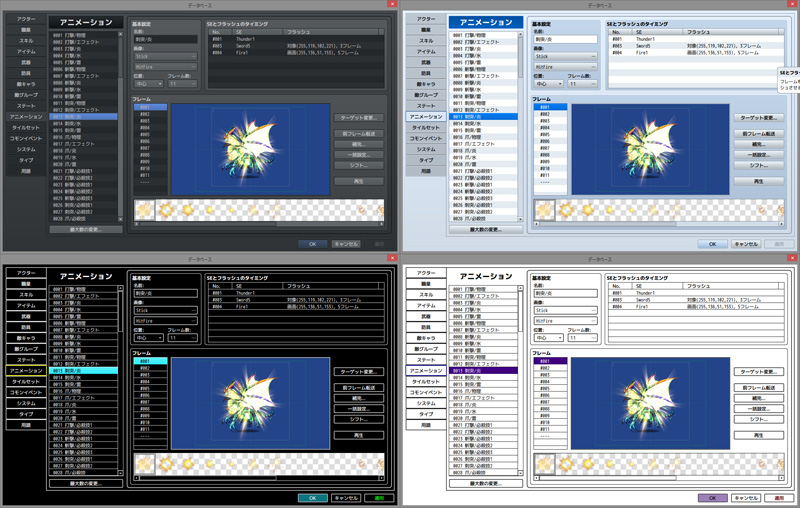Viewport: 800px width, 508px height.
Task: Click フレーム数 stepper showing 11 in dark gray window
Action: 182,84
